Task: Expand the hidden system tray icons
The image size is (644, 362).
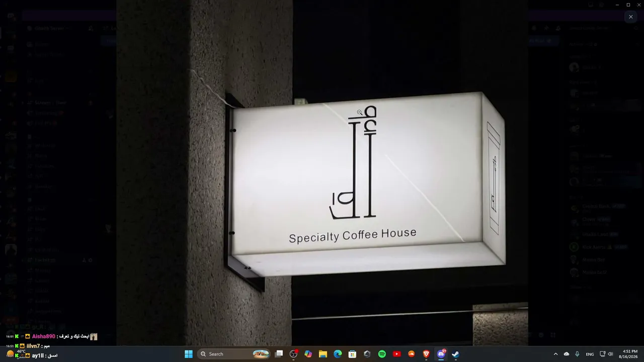Action: [x=555, y=354]
